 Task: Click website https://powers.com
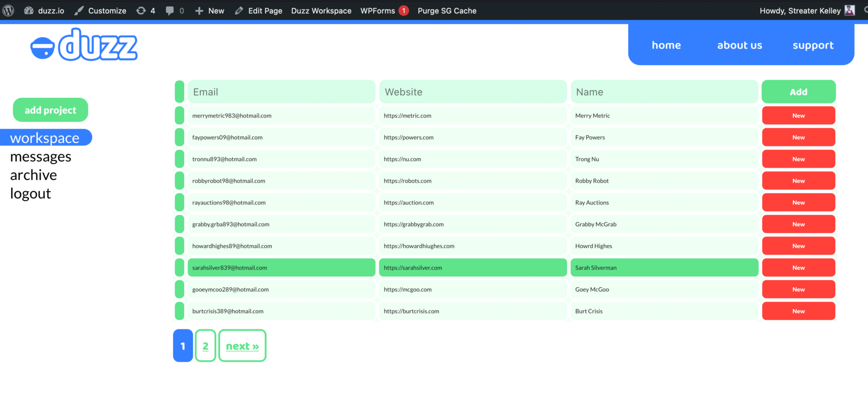(x=409, y=137)
